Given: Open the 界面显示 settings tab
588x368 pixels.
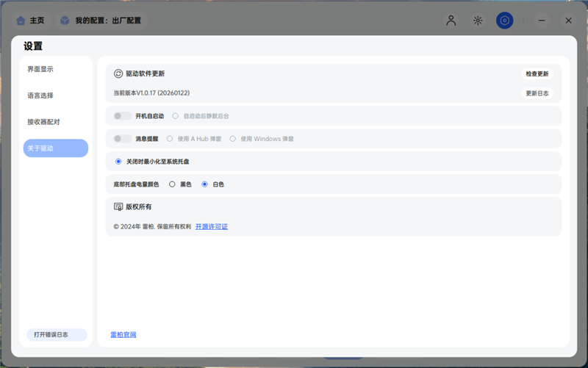Looking at the screenshot, I should coord(40,69).
